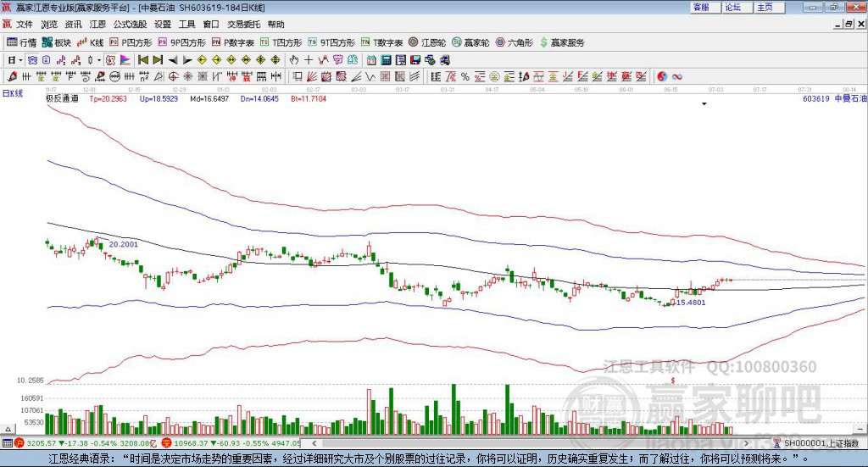Jump to last bar with skip-forward icon
868x467 pixels.
click(x=158, y=60)
